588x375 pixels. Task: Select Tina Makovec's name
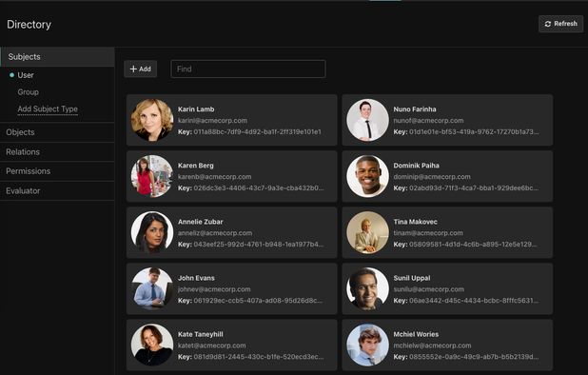point(415,222)
